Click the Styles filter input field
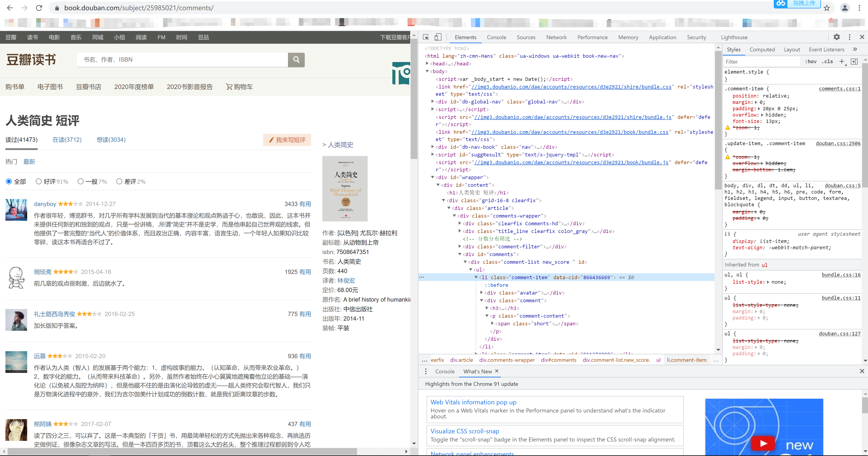 click(x=762, y=62)
